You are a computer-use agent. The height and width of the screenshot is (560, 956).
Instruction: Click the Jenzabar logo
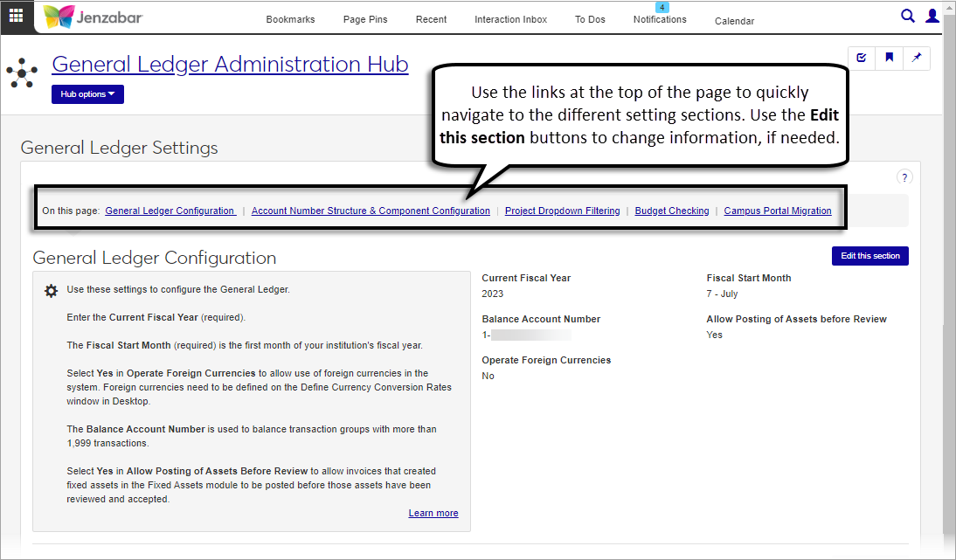94,17
